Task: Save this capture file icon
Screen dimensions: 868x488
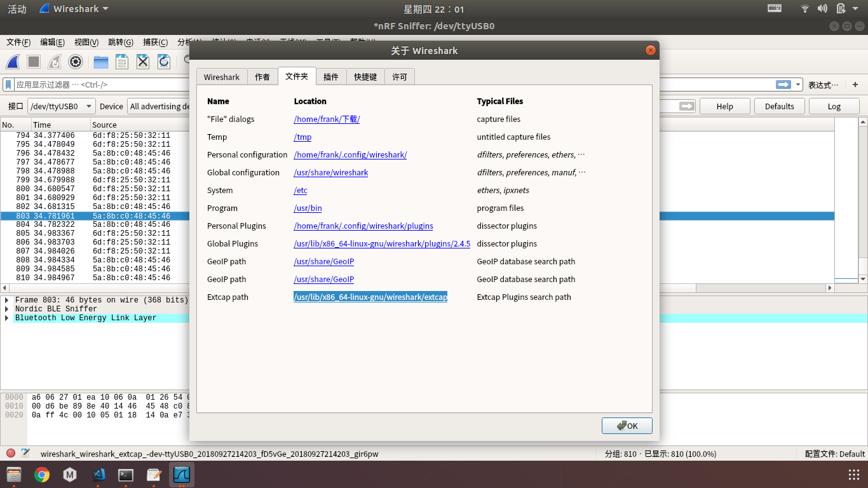Action: (122, 62)
